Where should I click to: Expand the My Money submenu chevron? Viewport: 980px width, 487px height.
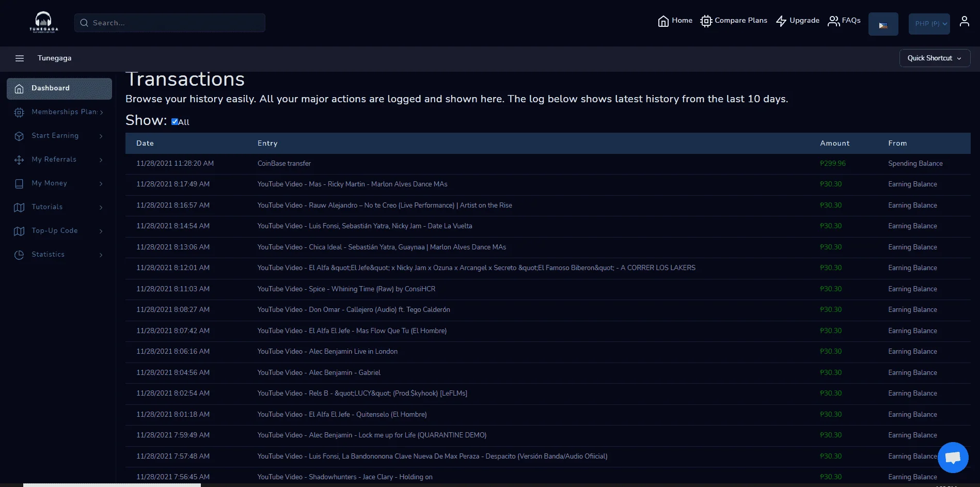tap(101, 184)
